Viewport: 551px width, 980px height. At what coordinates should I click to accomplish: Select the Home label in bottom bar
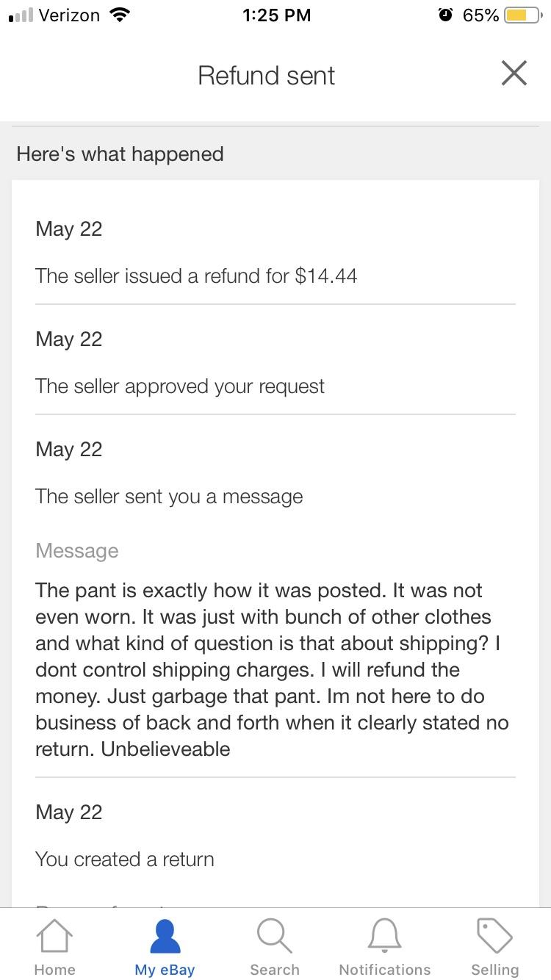point(54,969)
